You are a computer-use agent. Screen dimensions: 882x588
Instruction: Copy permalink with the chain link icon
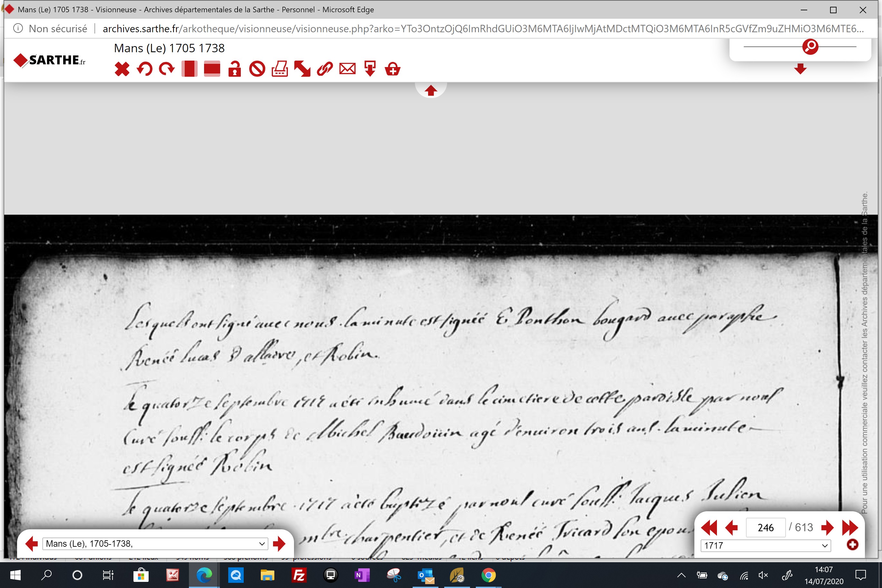(325, 69)
